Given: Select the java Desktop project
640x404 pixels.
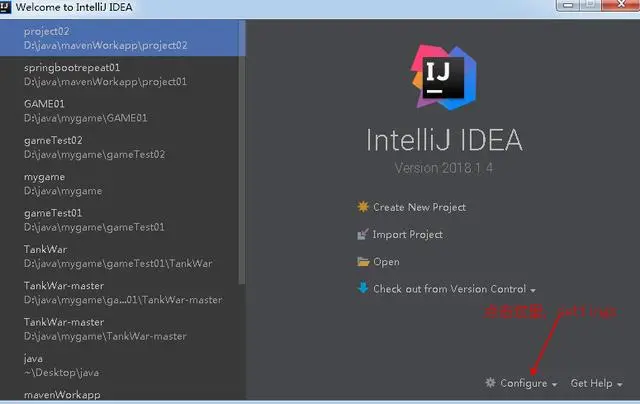Looking at the screenshot, I should click(120, 365).
